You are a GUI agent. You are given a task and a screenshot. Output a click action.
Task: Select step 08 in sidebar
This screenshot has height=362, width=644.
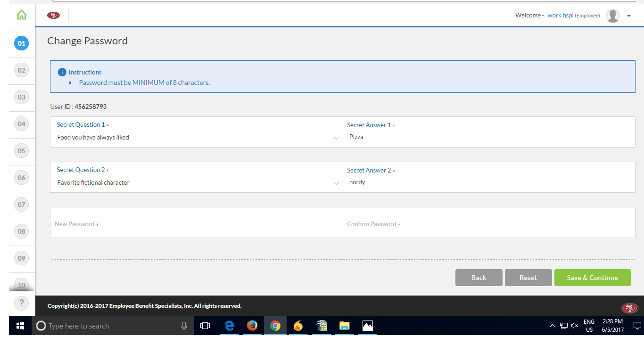pos(22,231)
